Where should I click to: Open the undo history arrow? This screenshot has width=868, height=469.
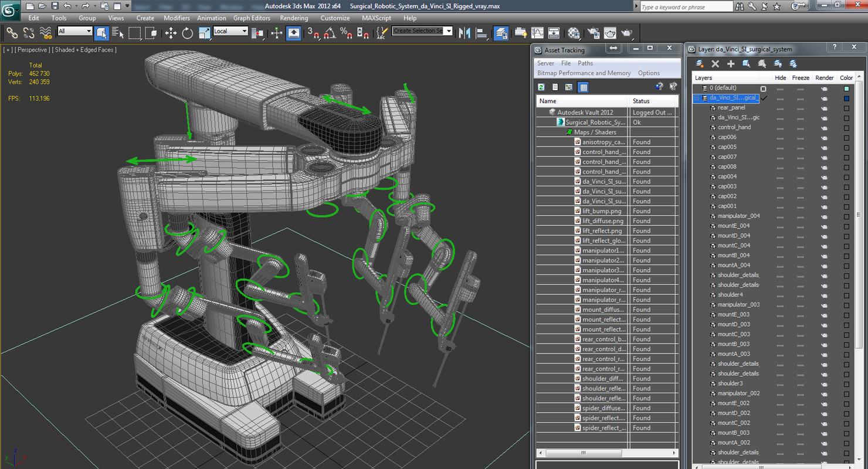click(76, 6)
